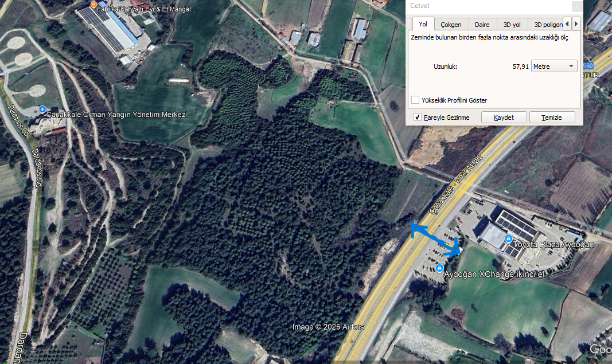Open the Metre unit dropdown

(554, 66)
